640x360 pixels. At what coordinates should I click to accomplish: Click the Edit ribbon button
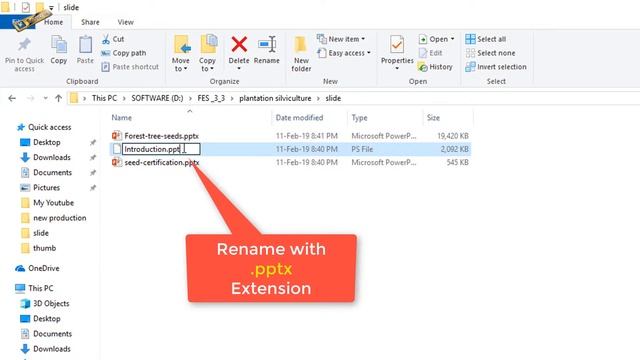click(x=431, y=53)
